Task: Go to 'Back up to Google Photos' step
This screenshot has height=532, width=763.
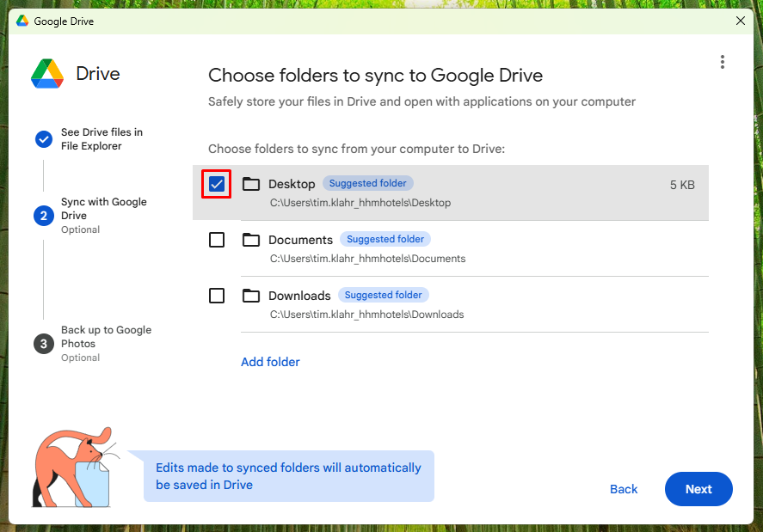Action: pos(106,337)
